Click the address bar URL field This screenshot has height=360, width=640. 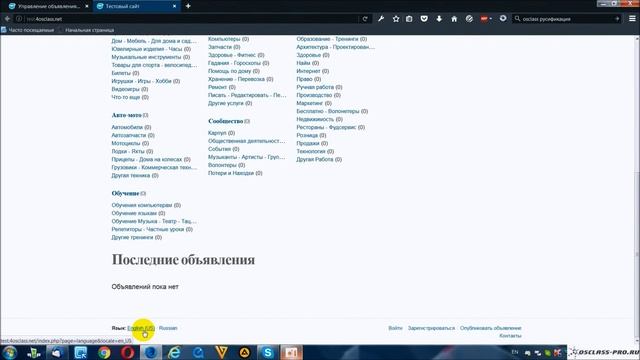192,19
